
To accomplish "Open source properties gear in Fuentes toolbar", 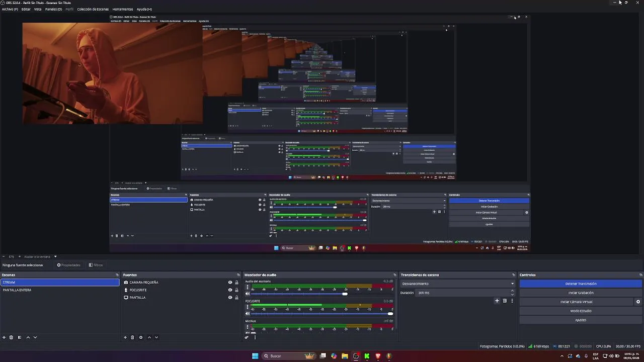I will (x=141, y=337).
